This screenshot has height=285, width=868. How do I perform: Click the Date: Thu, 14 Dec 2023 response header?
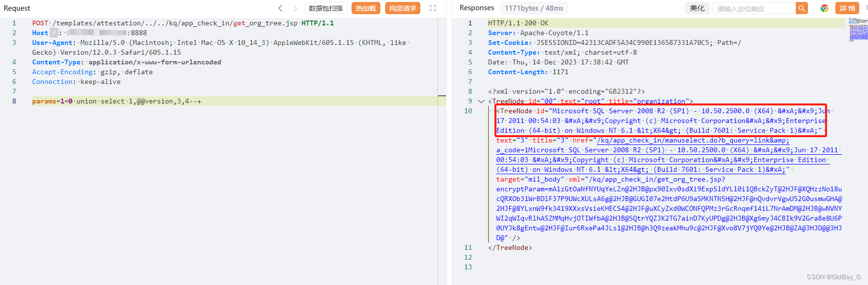click(558, 62)
